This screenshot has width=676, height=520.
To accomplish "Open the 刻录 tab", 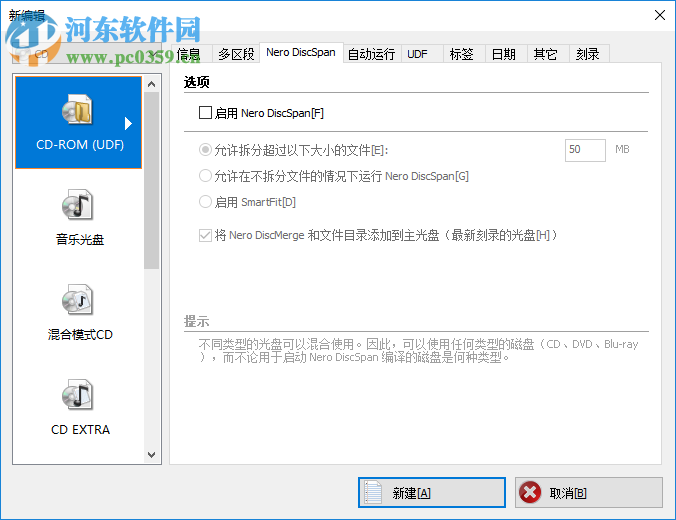I will coord(589,54).
